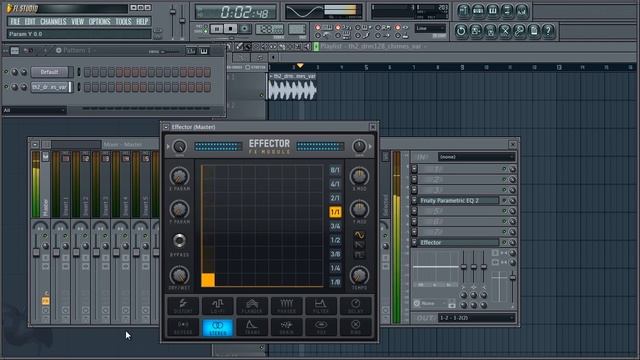Open the EDIT menu
This screenshot has width=640, height=360.
(30, 21)
